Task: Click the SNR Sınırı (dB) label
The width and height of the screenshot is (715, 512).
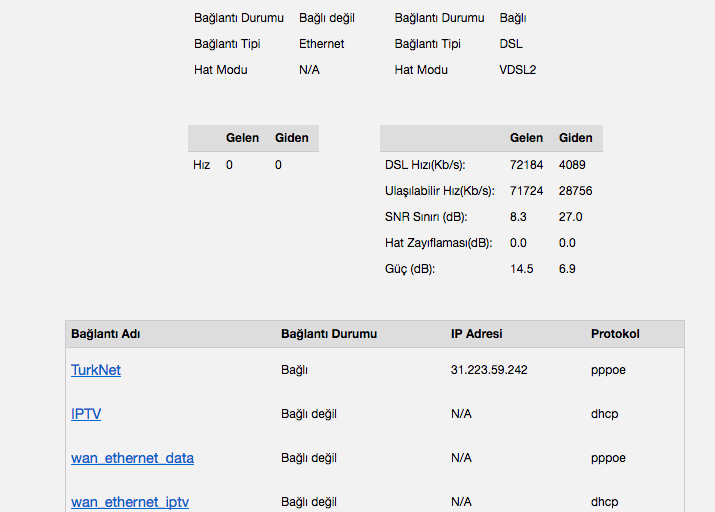Action: pyautogui.click(x=426, y=217)
